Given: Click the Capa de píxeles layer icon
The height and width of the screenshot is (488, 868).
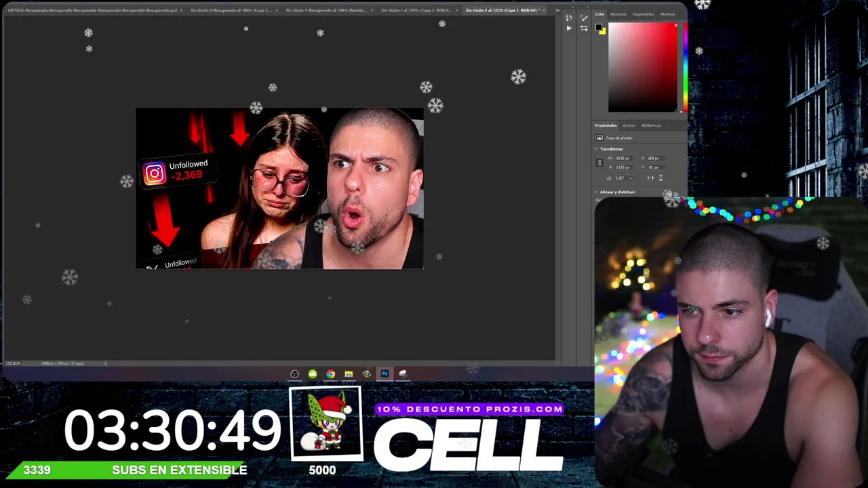Looking at the screenshot, I should click(x=599, y=138).
